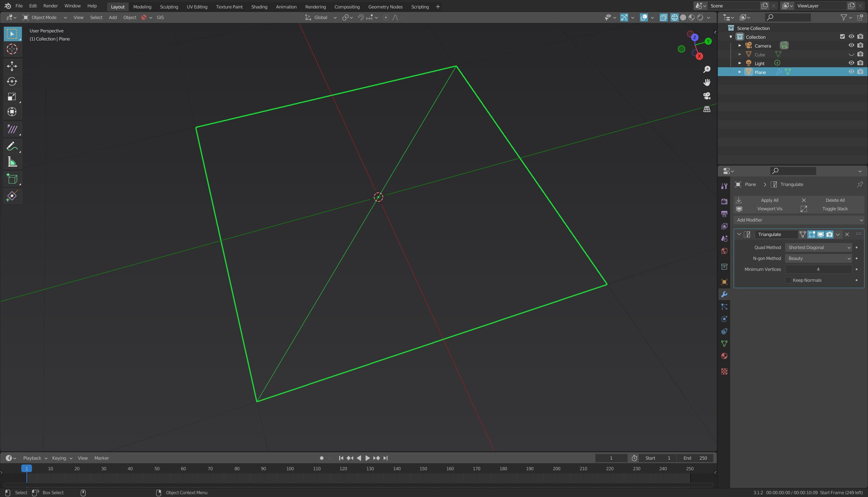Image resolution: width=868 pixels, height=497 pixels.
Task: Toggle X-ray mode in viewport header
Action: pyautogui.click(x=664, y=17)
